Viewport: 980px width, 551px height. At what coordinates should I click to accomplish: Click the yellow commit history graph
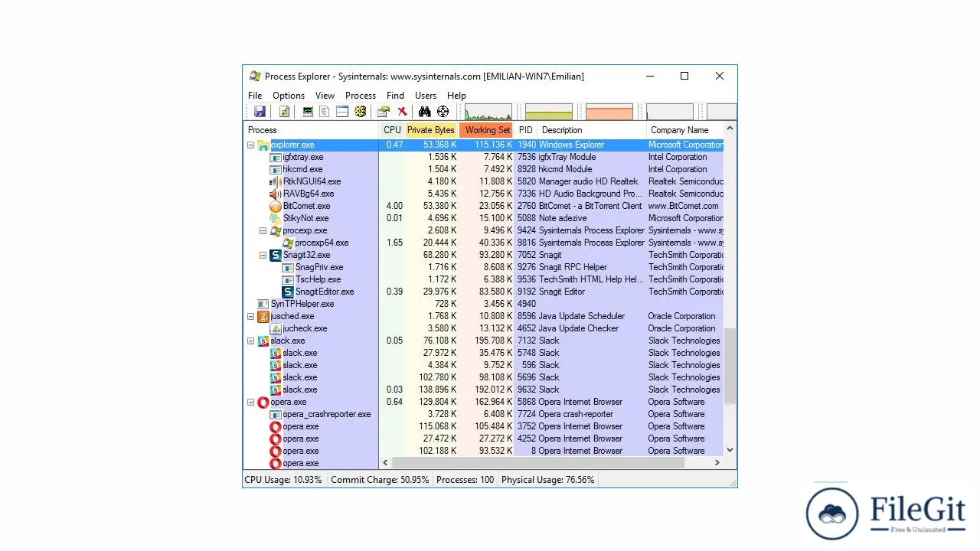click(x=548, y=112)
